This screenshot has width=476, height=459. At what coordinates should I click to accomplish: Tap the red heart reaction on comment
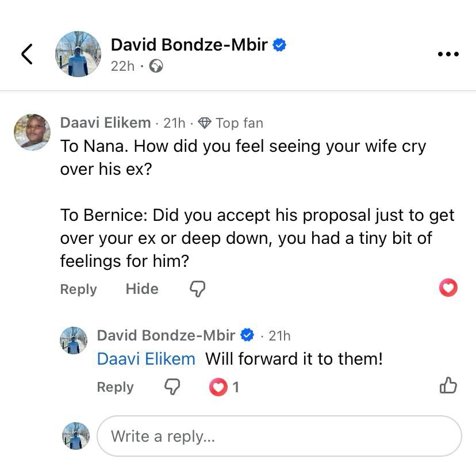coord(448,288)
